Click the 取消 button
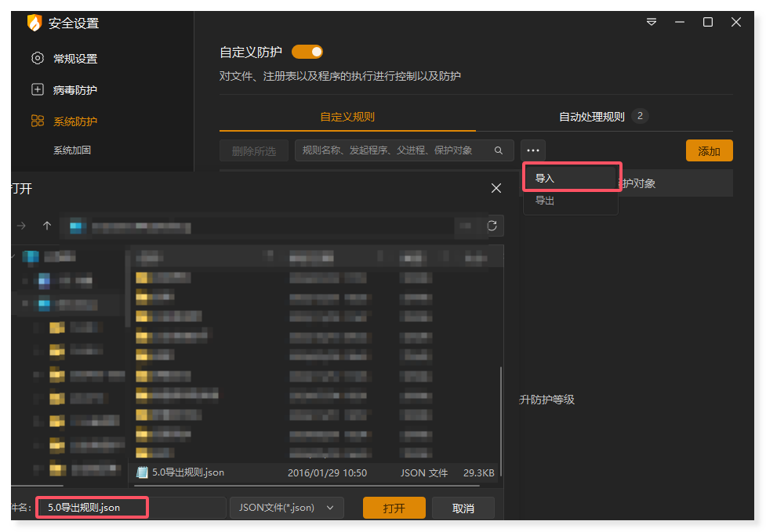The width and height of the screenshot is (766, 532). pyautogui.click(x=463, y=508)
